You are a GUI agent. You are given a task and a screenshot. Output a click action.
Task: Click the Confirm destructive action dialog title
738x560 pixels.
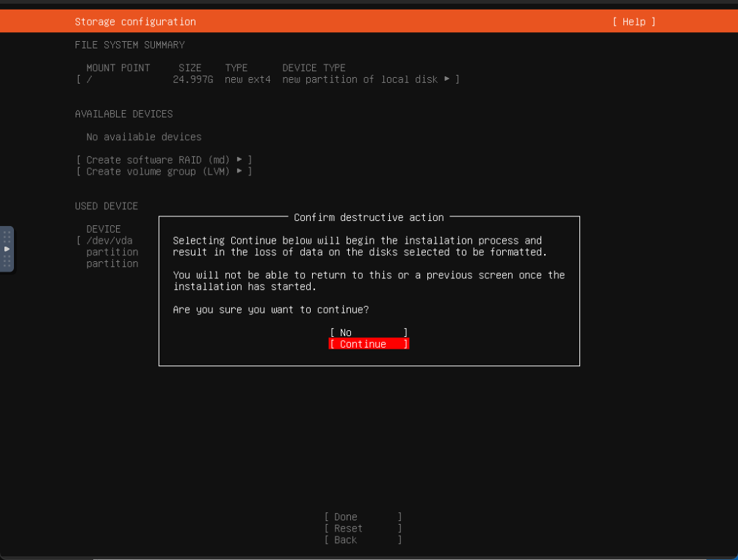coord(369,218)
